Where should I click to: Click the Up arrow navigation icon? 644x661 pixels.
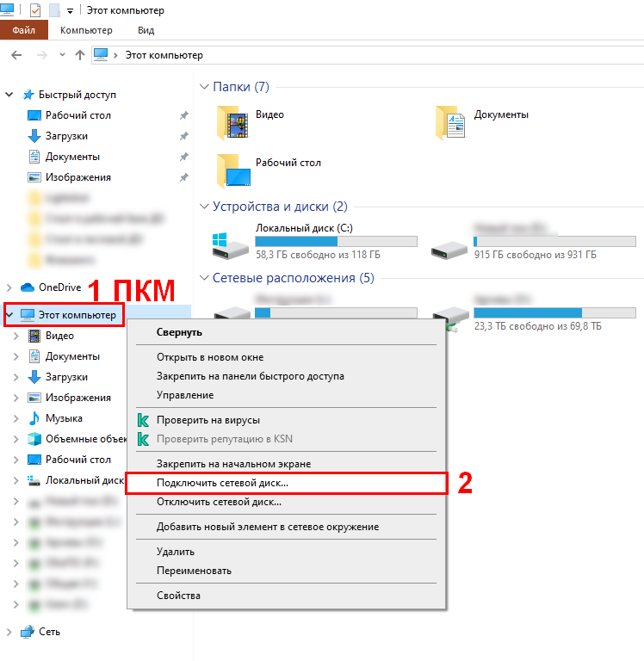tap(80, 55)
